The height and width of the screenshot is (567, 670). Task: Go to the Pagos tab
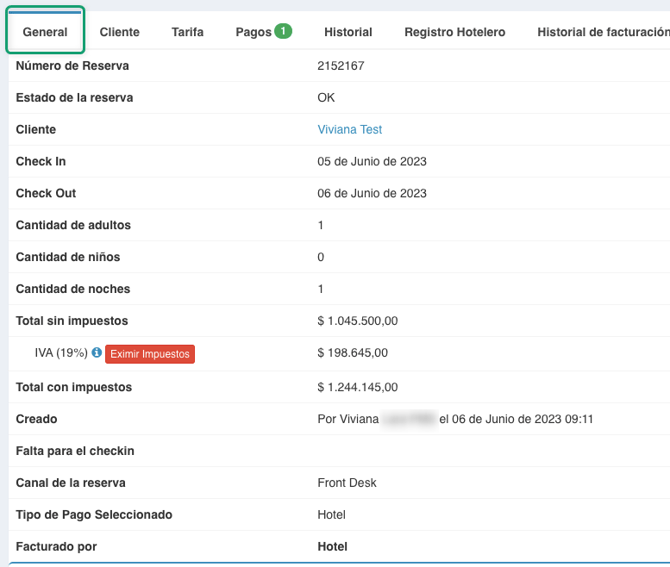[253, 32]
